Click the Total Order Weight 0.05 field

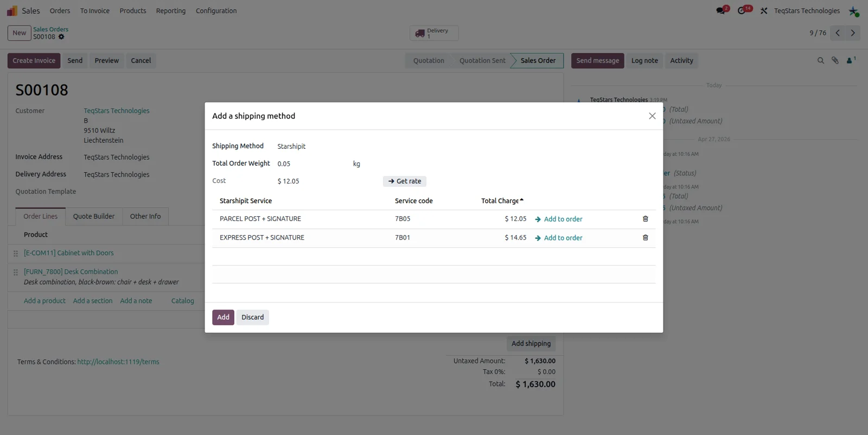point(284,164)
